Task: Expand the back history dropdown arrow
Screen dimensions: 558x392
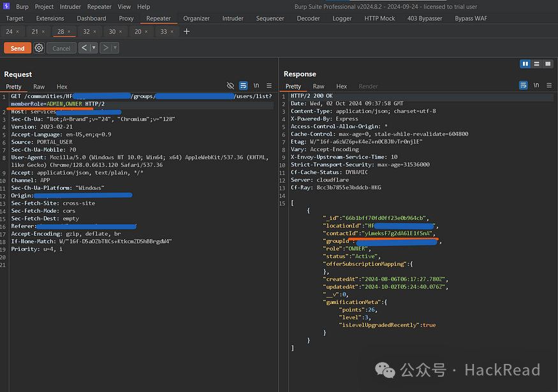Action: pyautogui.click(x=94, y=48)
